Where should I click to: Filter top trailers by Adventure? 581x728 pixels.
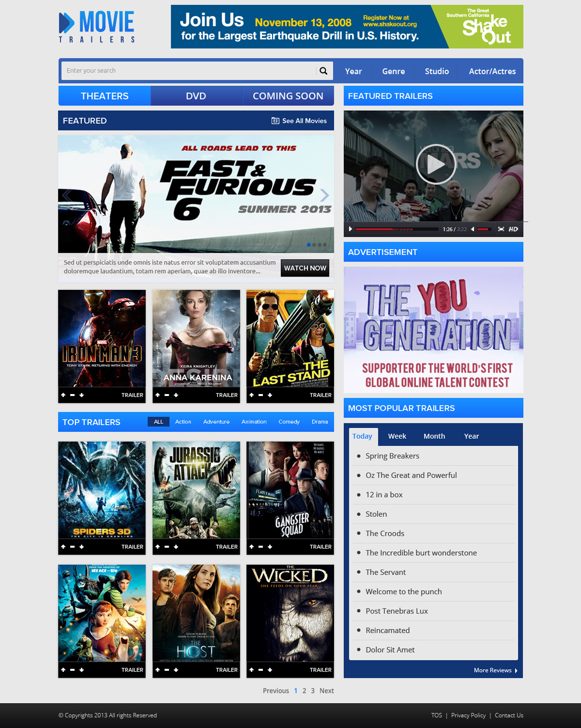point(216,422)
